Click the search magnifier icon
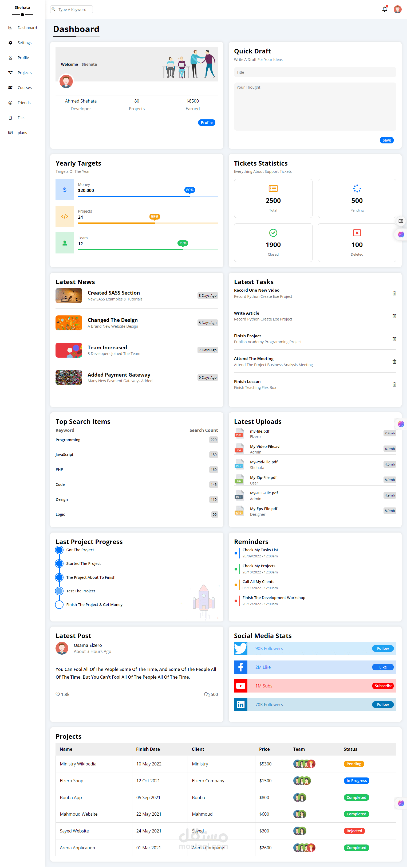Viewport: 407px width, 868px height. point(54,9)
